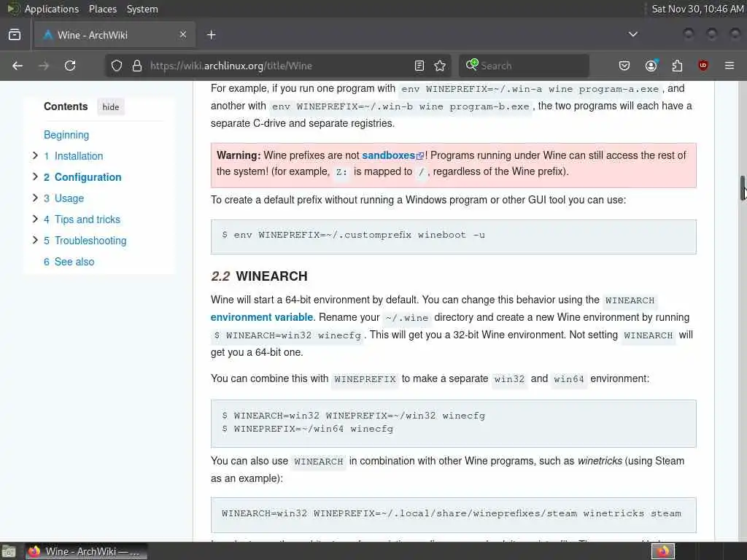747x560 pixels.
Task: Go to 5 Troubleshooting section
Action: click(85, 241)
